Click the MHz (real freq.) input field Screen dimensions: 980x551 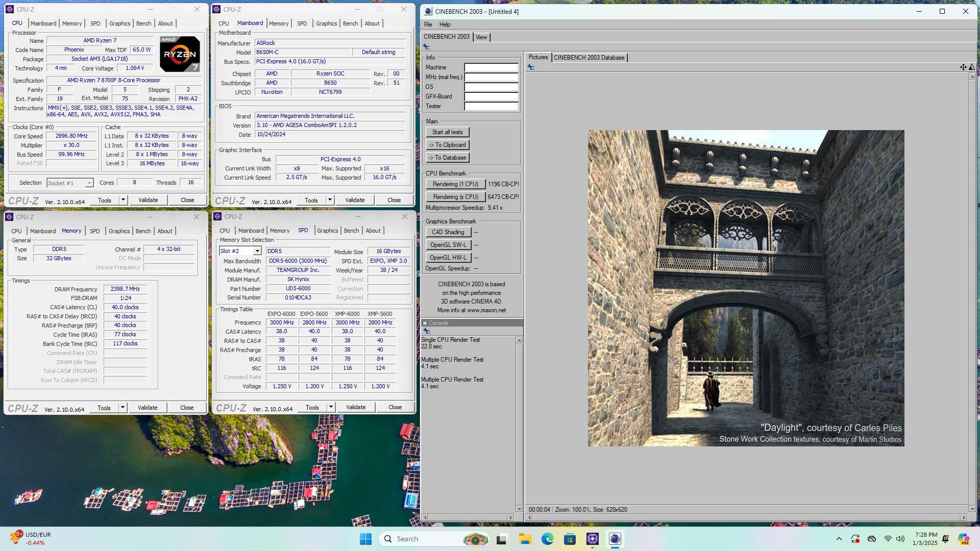(x=491, y=77)
